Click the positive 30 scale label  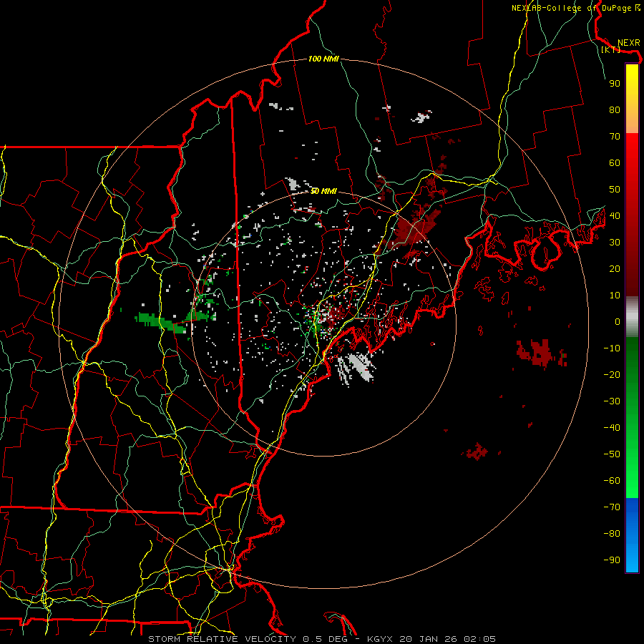[x=615, y=243]
